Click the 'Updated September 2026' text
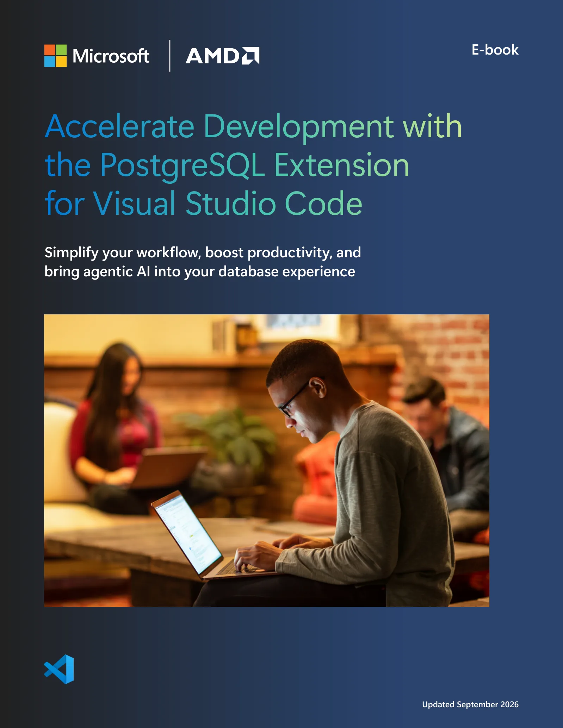 (x=470, y=704)
